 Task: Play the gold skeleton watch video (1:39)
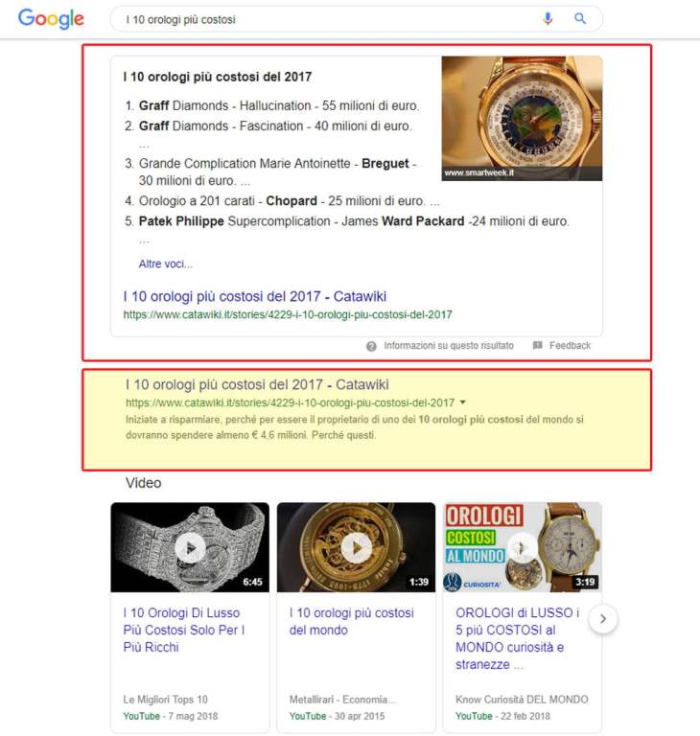(x=356, y=547)
